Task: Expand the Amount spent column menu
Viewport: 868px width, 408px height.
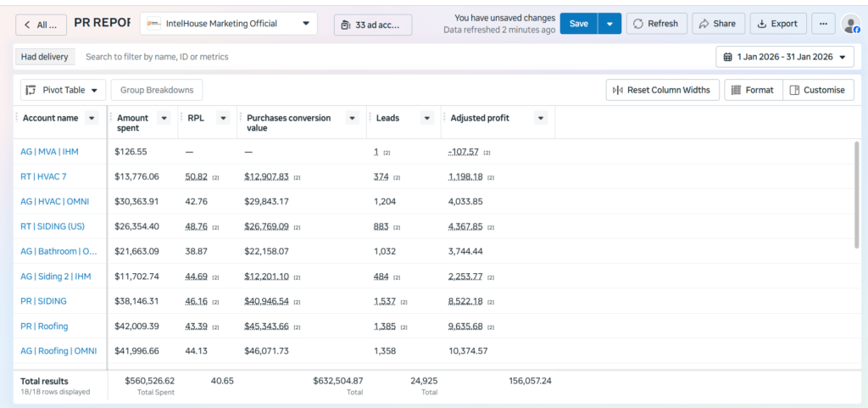Action: (164, 118)
